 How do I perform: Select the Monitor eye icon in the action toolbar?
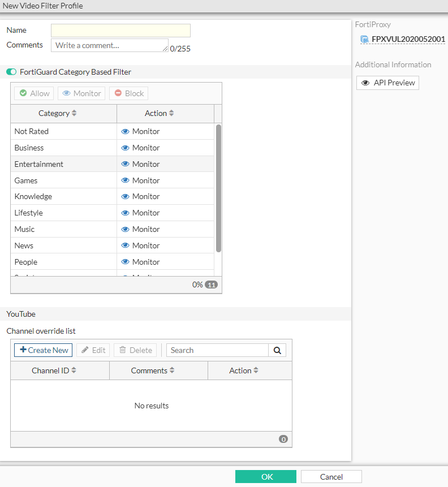pyautogui.click(x=66, y=93)
